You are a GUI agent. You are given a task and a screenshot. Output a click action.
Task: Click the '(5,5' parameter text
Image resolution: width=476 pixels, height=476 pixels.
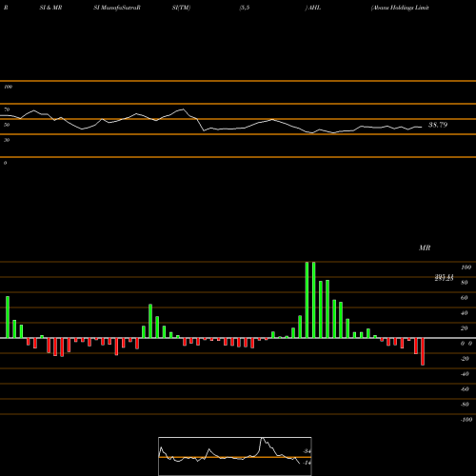click(x=245, y=8)
